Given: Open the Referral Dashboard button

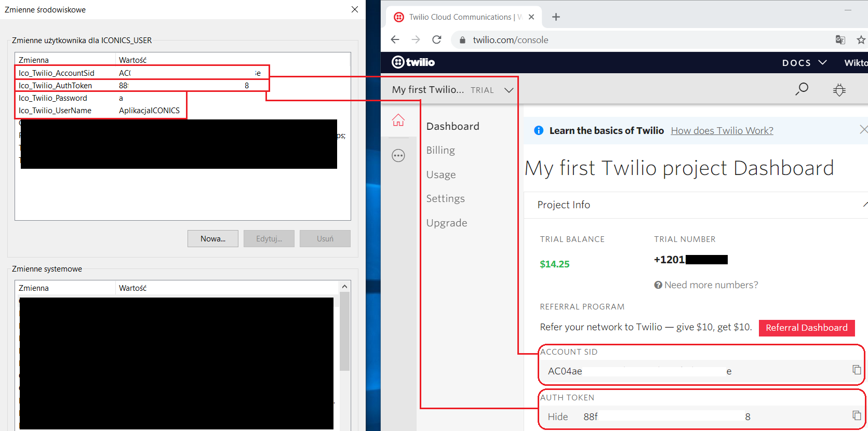Looking at the screenshot, I should pyautogui.click(x=807, y=328).
